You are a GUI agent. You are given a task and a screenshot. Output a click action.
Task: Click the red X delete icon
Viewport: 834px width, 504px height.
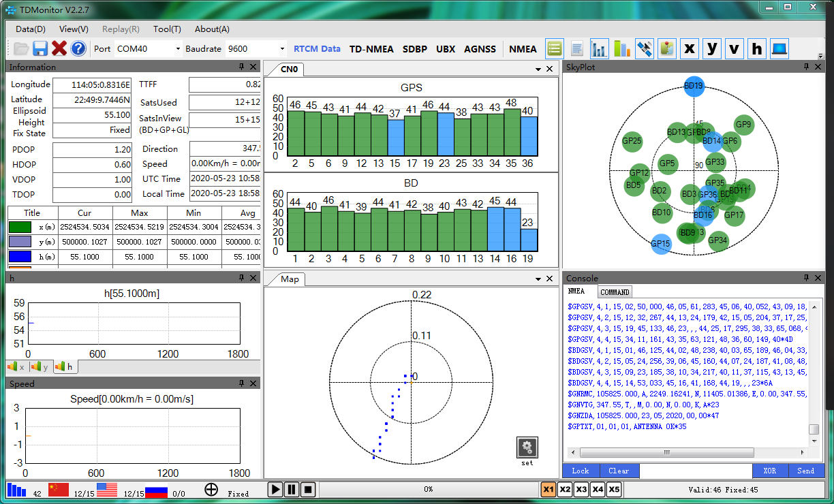(59, 48)
